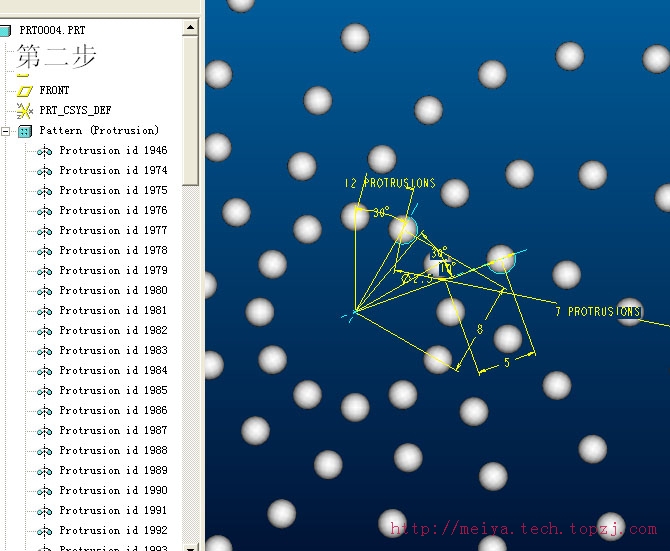This screenshot has height=551, width=670.
Task: Click the FRONT datum plane icon
Action: pos(25,91)
